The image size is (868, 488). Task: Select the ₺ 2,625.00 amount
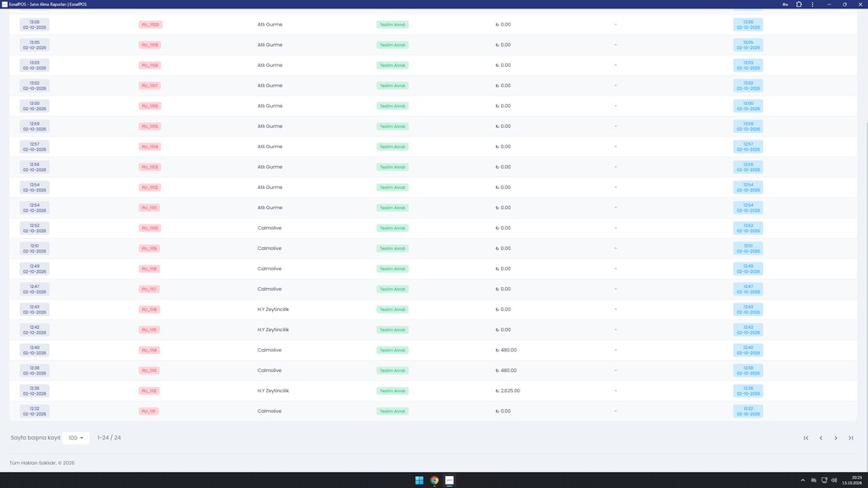508,391
